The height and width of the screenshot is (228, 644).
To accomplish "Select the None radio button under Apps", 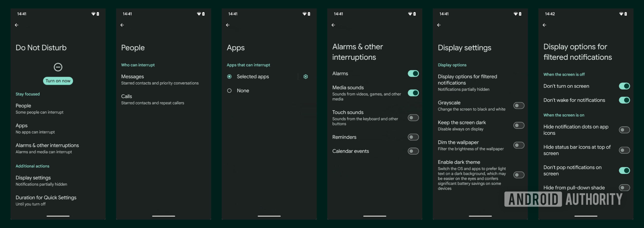I will coord(229,90).
